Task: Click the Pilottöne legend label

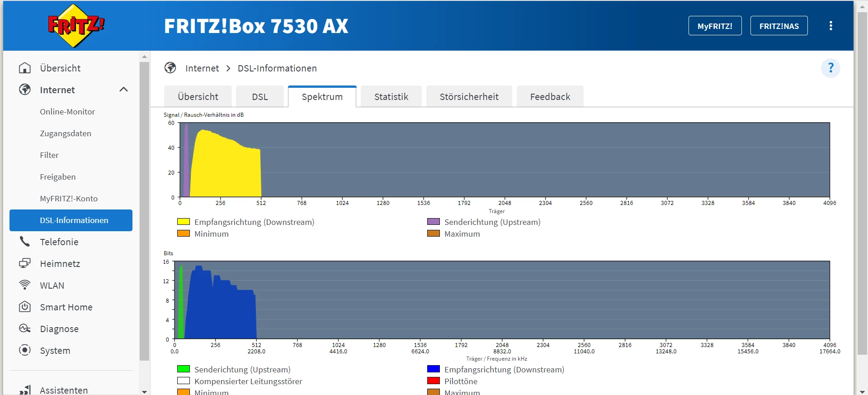Action: (461, 381)
